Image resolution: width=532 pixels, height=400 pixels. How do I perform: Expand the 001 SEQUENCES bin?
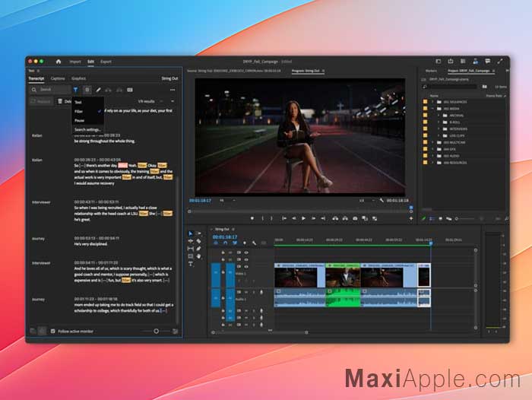click(432, 102)
